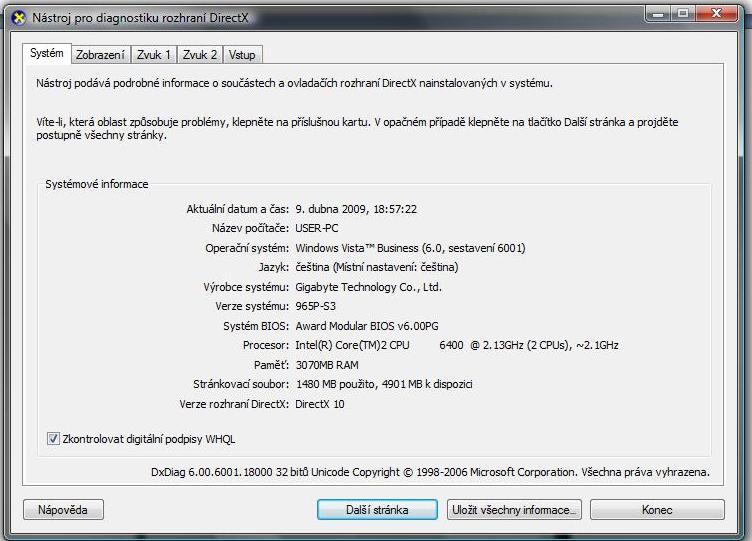Image resolution: width=752 pixels, height=541 pixels.
Task: Maximize the DirectX diagnostic window
Action: (683, 14)
